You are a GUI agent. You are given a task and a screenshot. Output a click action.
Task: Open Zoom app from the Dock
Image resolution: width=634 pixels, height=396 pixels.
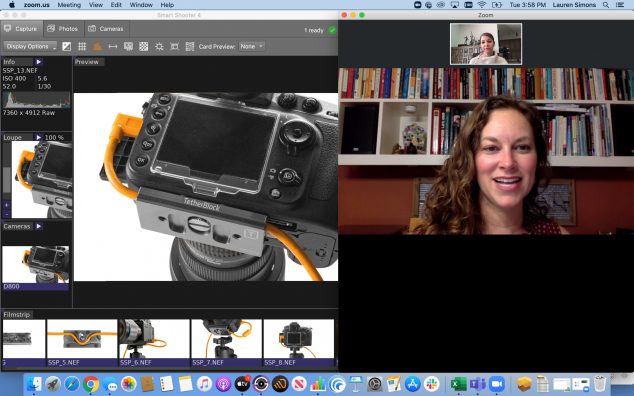[x=497, y=383]
